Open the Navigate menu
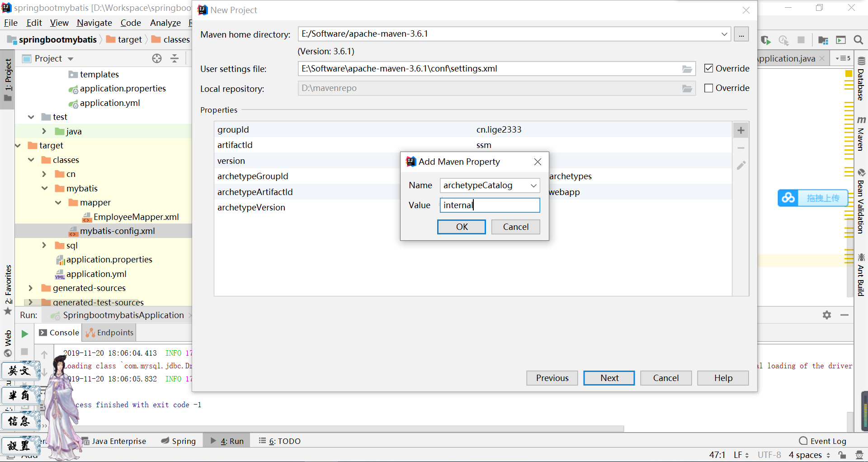The image size is (868, 462). click(x=94, y=23)
